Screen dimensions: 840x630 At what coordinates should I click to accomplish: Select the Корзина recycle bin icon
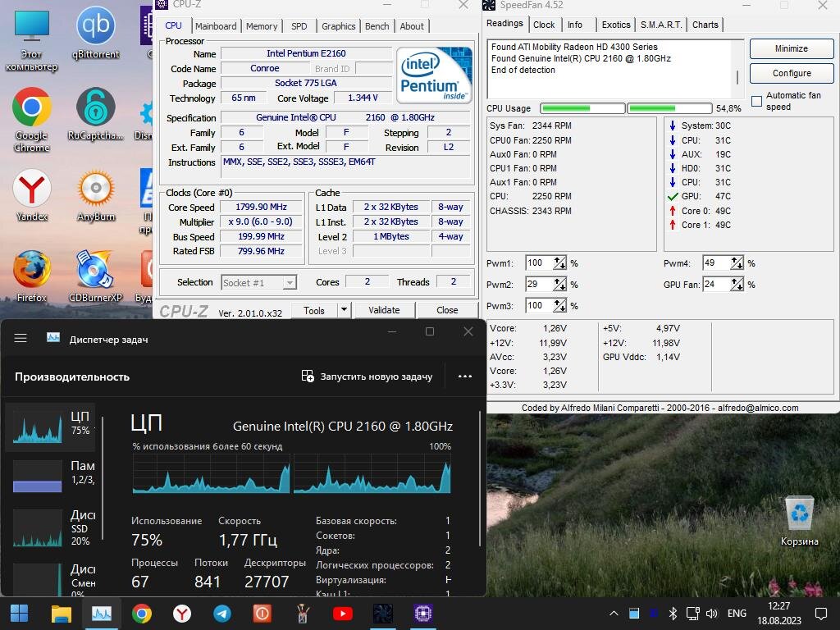click(799, 521)
